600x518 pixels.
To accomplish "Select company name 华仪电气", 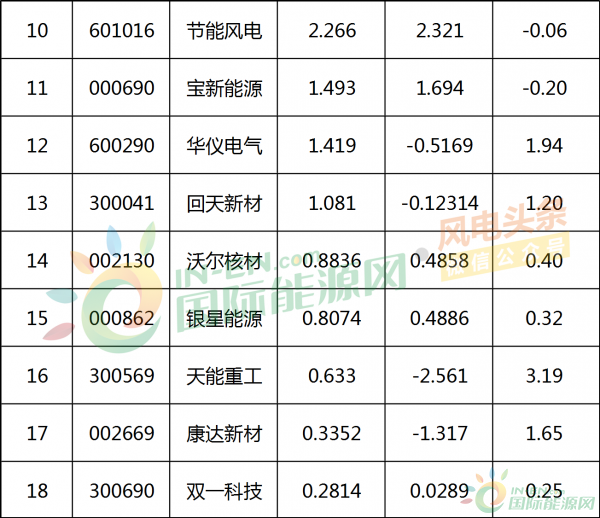I will [224, 146].
